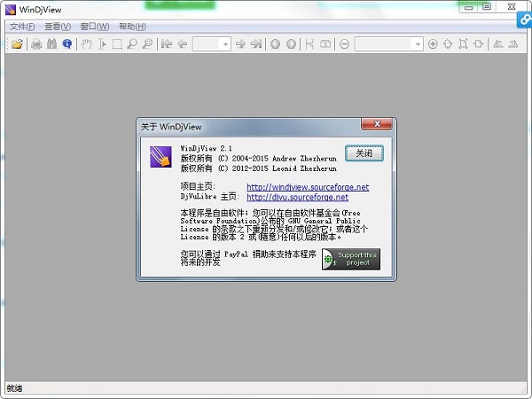Click the blue About info icon
This screenshot has width=532, height=399.
(x=66, y=43)
